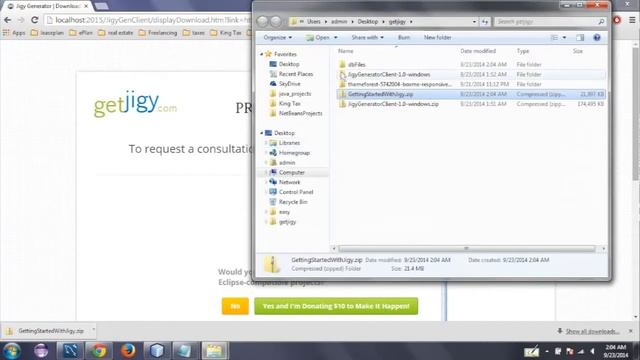640x360 pixels.
Task: Click admin segment in address breadcrumb
Action: [x=339, y=22]
